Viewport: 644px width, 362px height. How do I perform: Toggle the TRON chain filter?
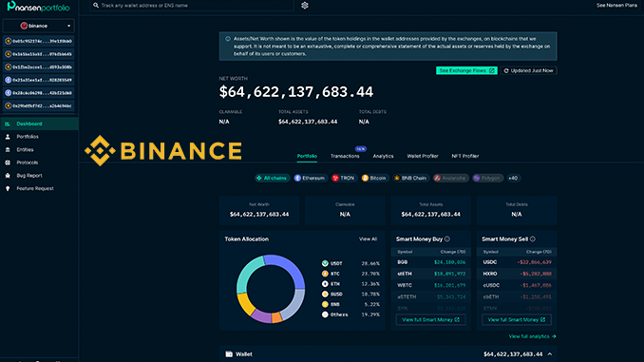tap(343, 178)
